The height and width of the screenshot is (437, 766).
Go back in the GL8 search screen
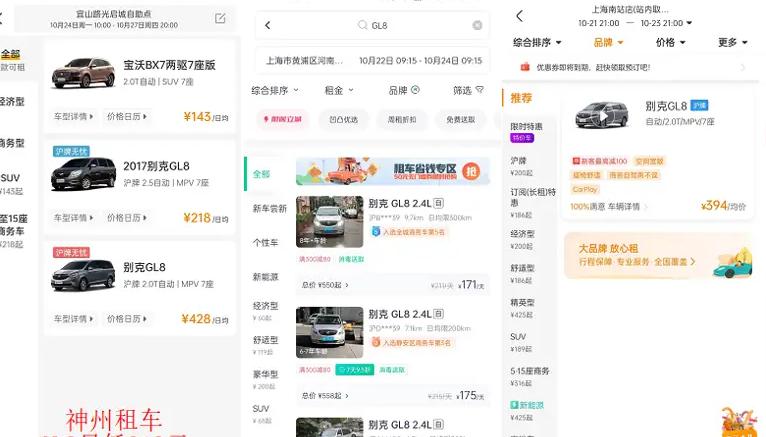(x=268, y=25)
